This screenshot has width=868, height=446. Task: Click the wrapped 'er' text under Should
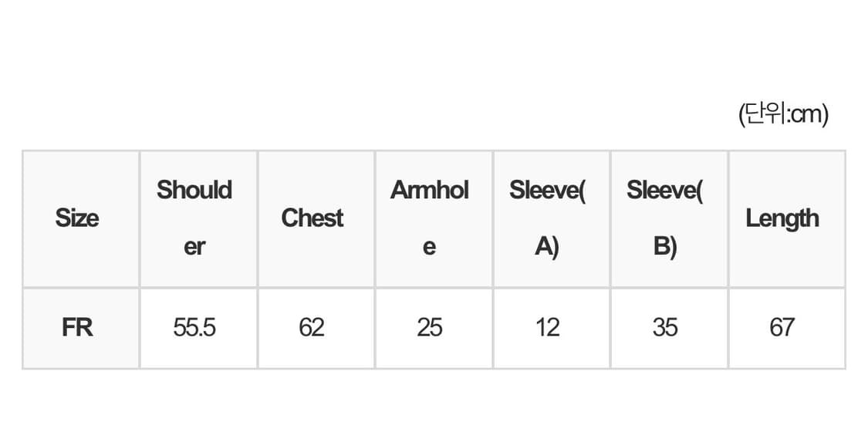tap(194, 247)
